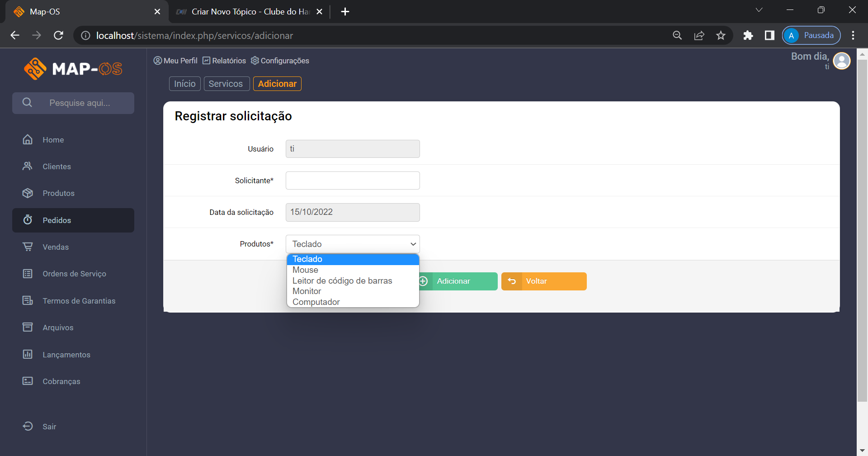Open Home in the sidebar
This screenshot has height=456, width=868.
[x=73, y=140]
